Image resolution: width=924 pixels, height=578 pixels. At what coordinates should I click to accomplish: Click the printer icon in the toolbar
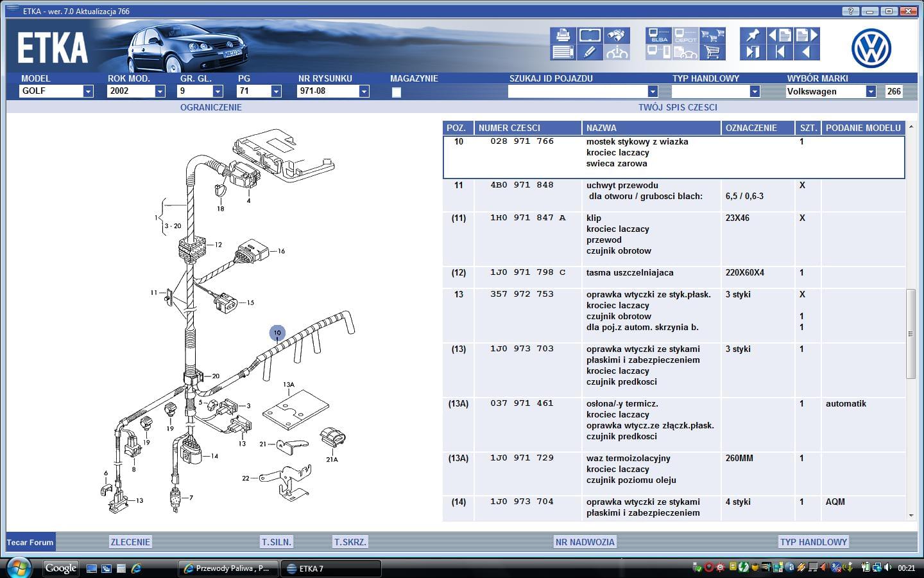click(x=563, y=35)
